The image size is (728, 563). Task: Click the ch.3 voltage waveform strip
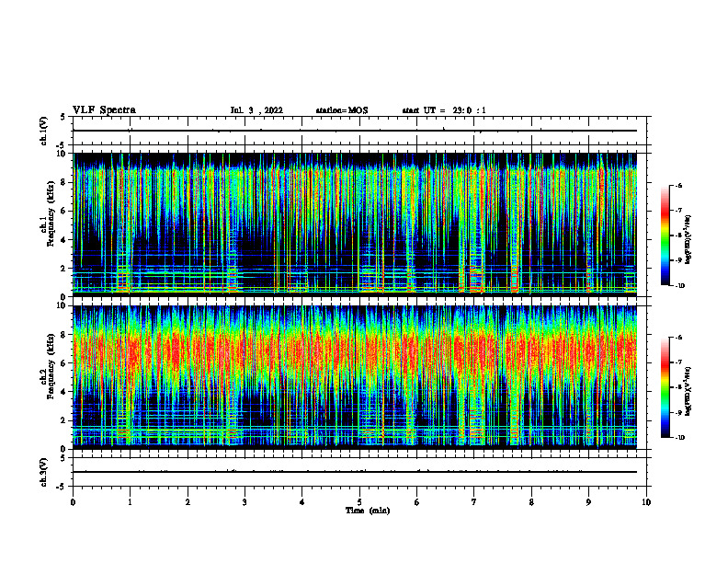coord(359,472)
